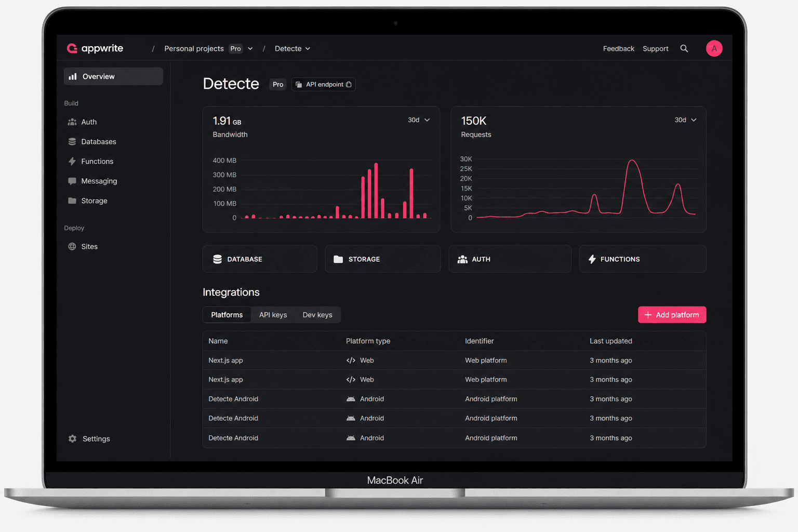Viewport: 798px width, 532px height.
Task: Click the Storage folder icon in sidebar
Action: [x=72, y=201]
